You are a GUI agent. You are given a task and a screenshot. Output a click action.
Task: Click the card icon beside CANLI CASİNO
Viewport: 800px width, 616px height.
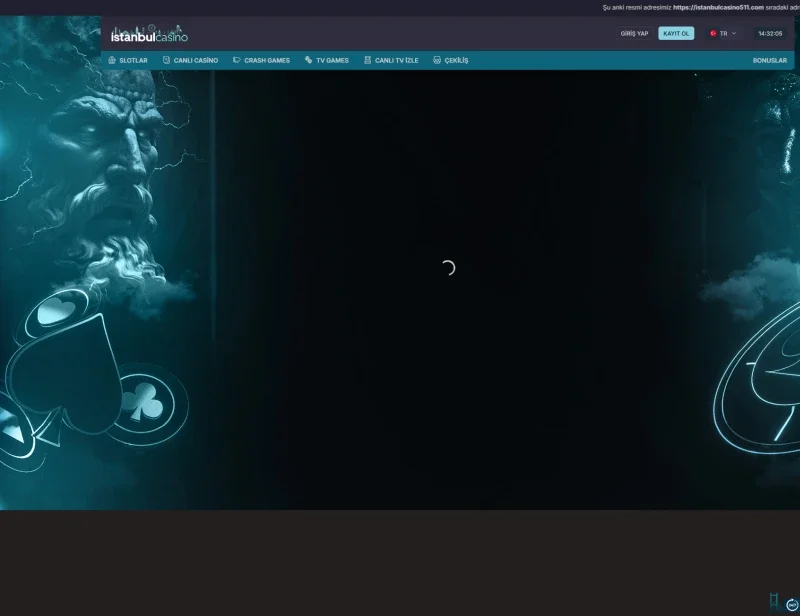pos(166,60)
